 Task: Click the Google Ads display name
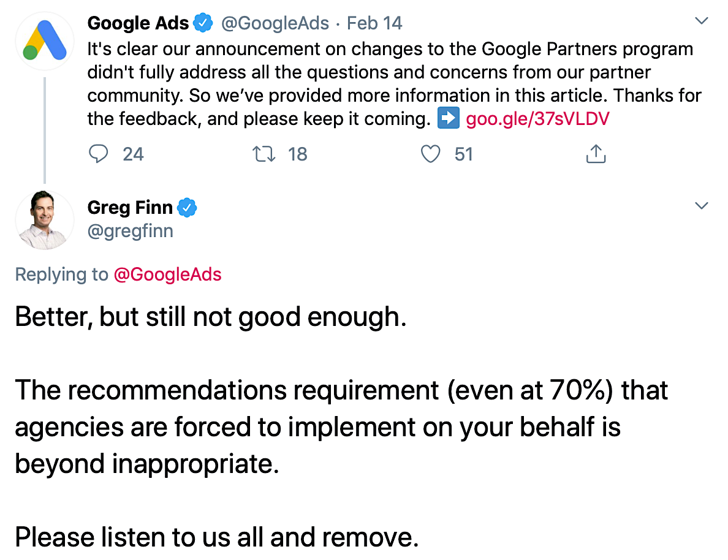point(138,23)
